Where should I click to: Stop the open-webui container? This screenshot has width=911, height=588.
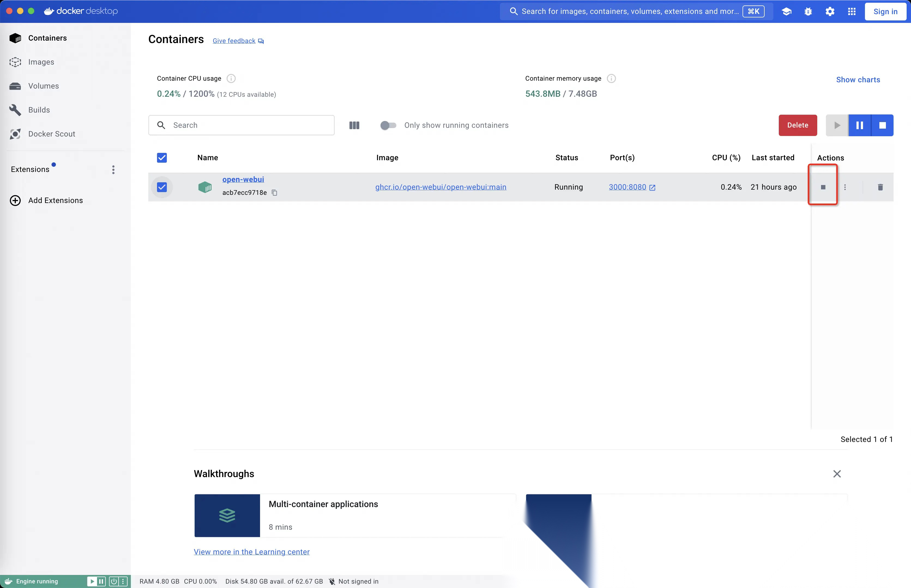tap(823, 187)
